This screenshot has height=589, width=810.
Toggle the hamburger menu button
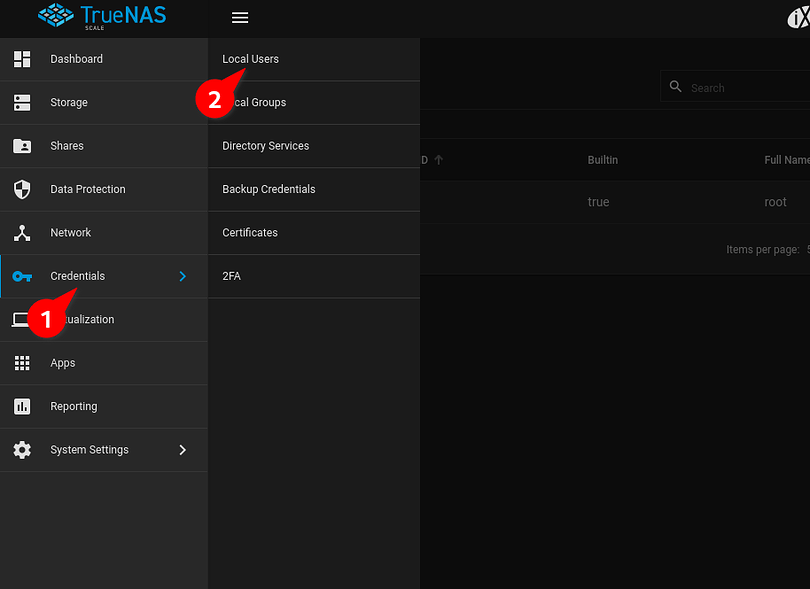click(x=239, y=18)
